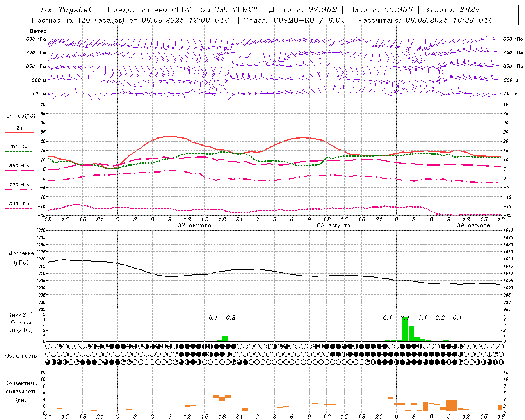Click the Прогноз на 120 часа(ов) header text
The image size is (525, 420).
[x=79, y=20]
